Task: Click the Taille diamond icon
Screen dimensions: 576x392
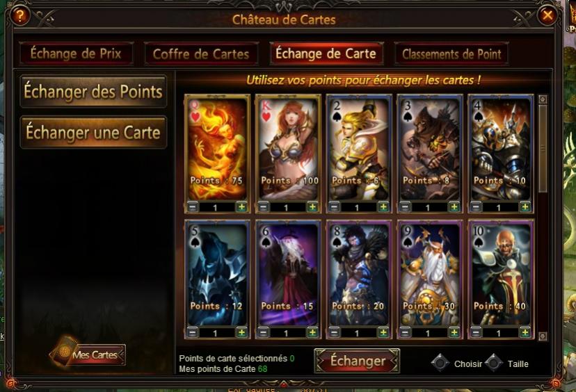Action: pos(494,363)
